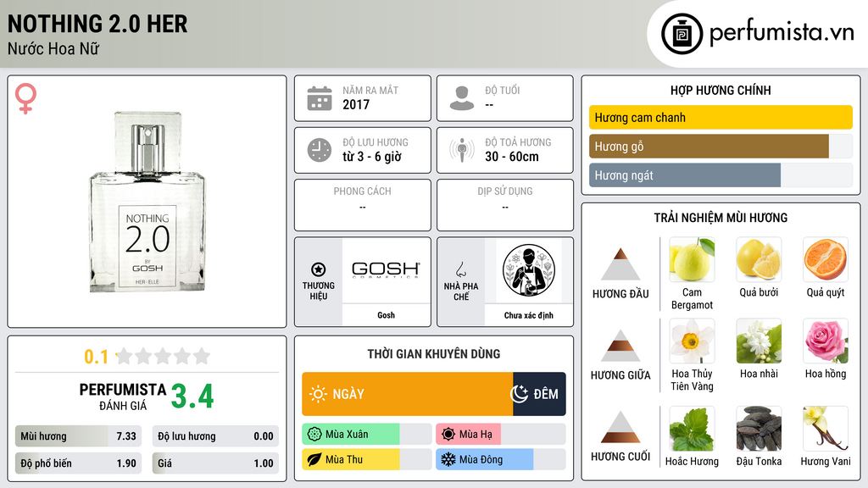Click the Độ lưu hương score row
This screenshot has height=488, width=868.
215,436
